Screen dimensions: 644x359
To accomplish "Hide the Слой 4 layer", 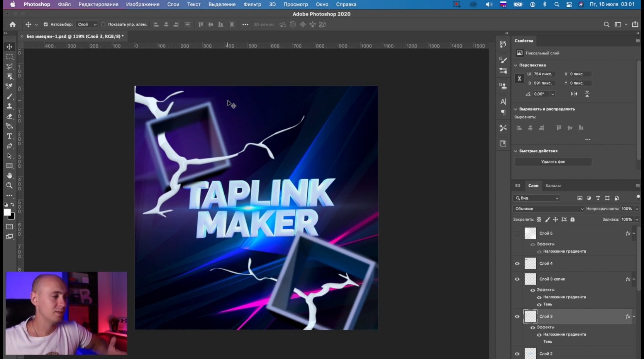I will [517, 264].
